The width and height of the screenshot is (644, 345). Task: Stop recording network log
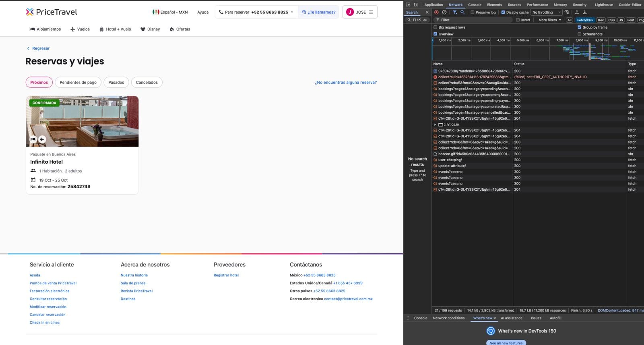436,12
